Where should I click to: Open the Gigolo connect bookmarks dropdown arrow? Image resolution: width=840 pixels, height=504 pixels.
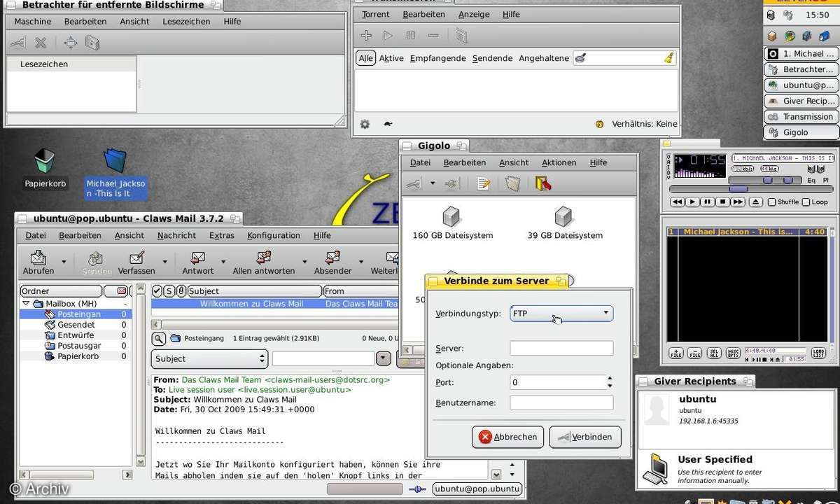coord(433,183)
